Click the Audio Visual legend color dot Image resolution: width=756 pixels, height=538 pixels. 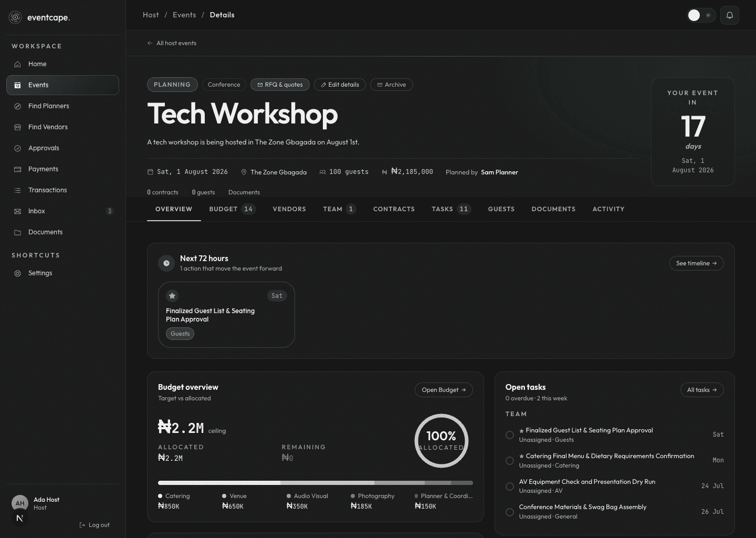pos(289,496)
